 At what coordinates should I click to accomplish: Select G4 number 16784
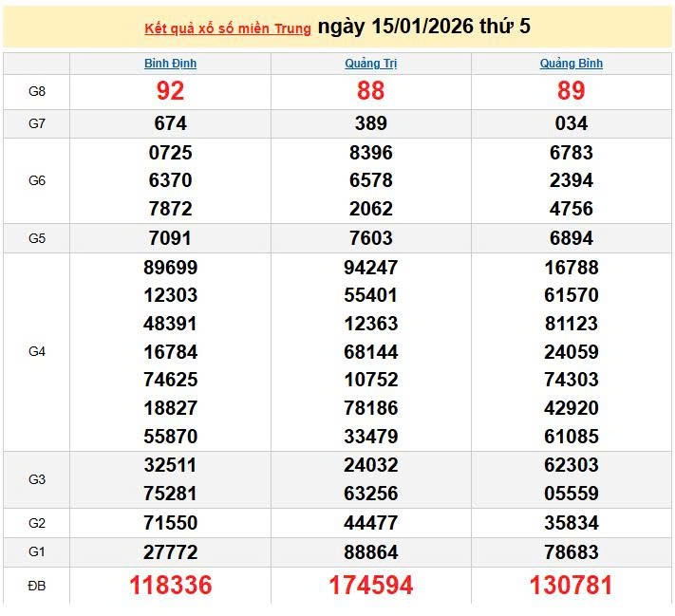pyautogui.click(x=171, y=352)
